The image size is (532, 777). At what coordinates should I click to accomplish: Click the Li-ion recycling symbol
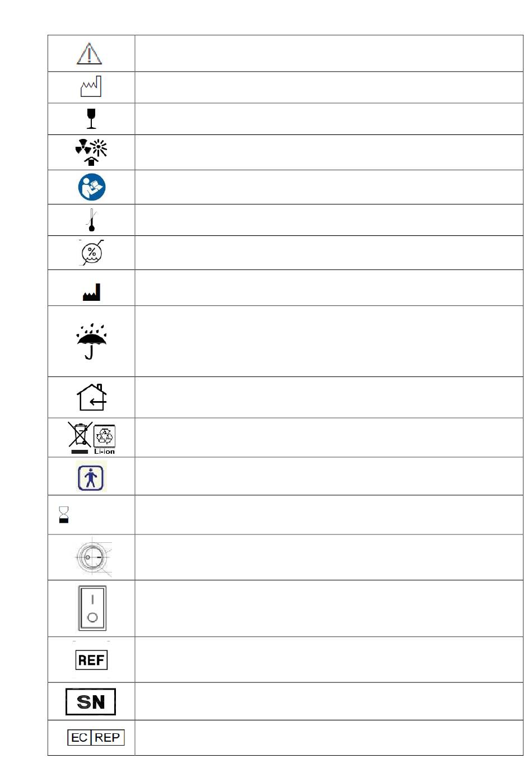click(105, 439)
